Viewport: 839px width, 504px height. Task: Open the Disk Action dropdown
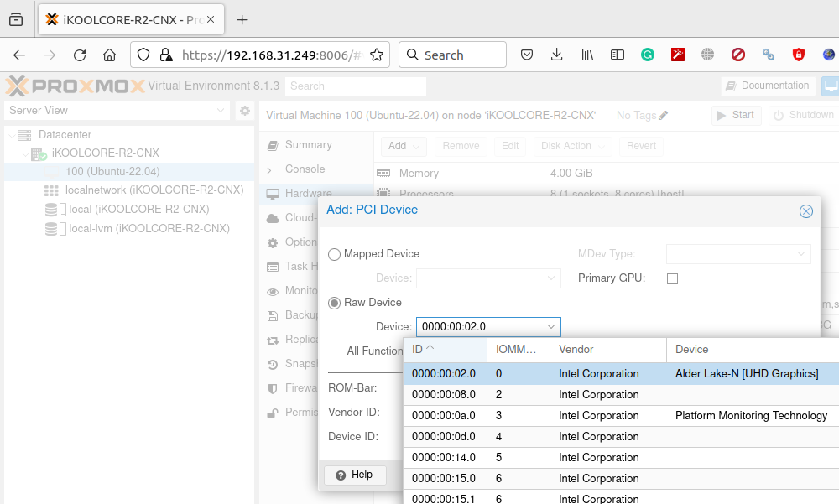click(572, 146)
